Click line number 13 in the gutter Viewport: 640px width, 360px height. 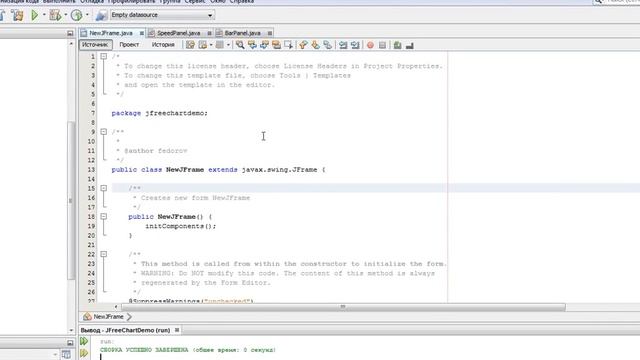pyautogui.click(x=91, y=169)
